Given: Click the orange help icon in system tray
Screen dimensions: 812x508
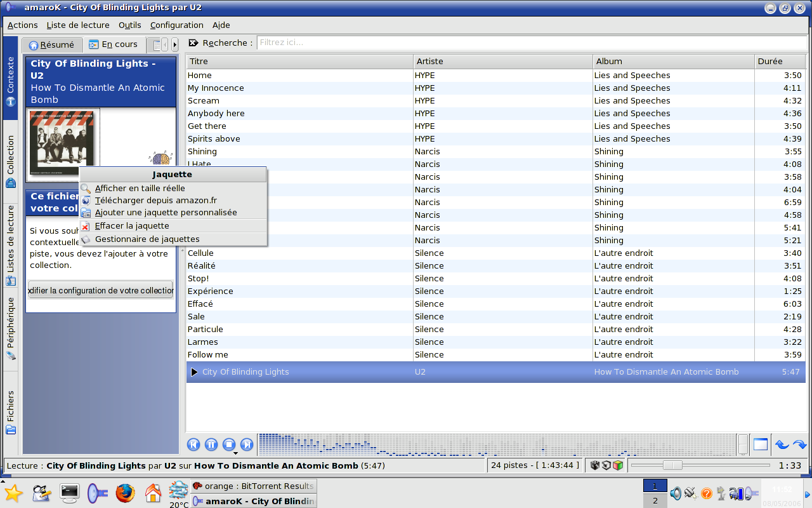Looking at the screenshot, I should pyautogui.click(x=706, y=493).
